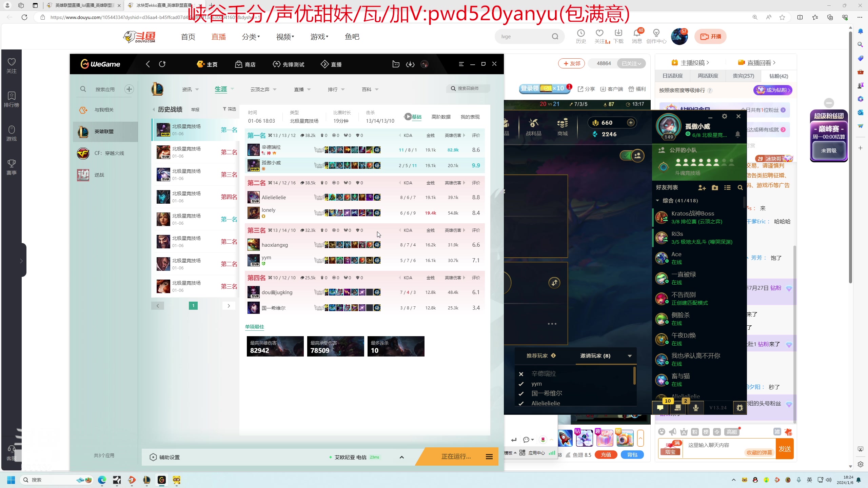The width and height of the screenshot is (868, 488).
Task: Open 邀请玩家 (8) dropdown arrow
Action: coord(630,356)
